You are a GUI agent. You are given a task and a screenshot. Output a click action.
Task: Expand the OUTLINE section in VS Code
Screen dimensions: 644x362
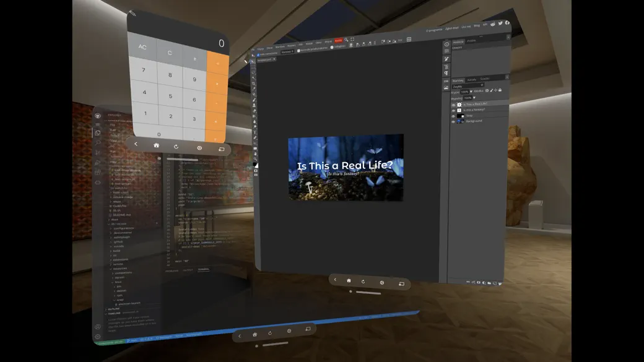pyautogui.click(x=113, y=309)
